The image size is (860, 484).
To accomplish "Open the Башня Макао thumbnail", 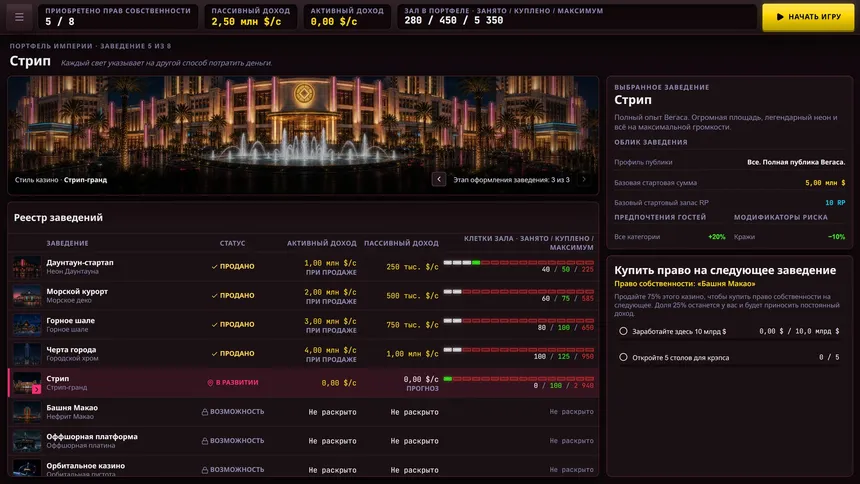I will coord(27,412).
